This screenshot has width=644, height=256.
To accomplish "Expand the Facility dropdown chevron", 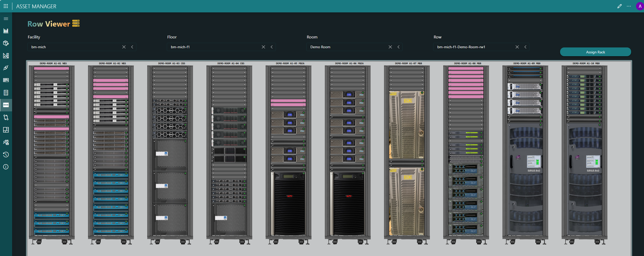I will click(132, 47).
